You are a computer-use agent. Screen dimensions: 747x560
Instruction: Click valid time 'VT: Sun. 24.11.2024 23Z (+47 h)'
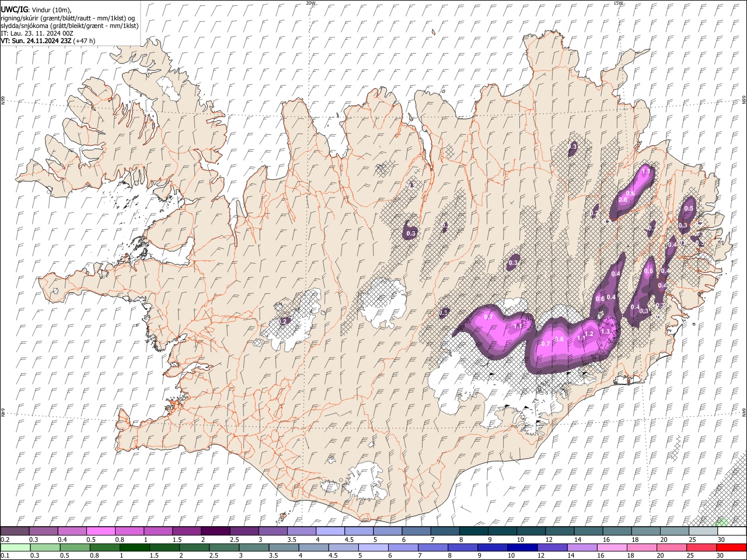pyautogui.click(x=48, y=41)
